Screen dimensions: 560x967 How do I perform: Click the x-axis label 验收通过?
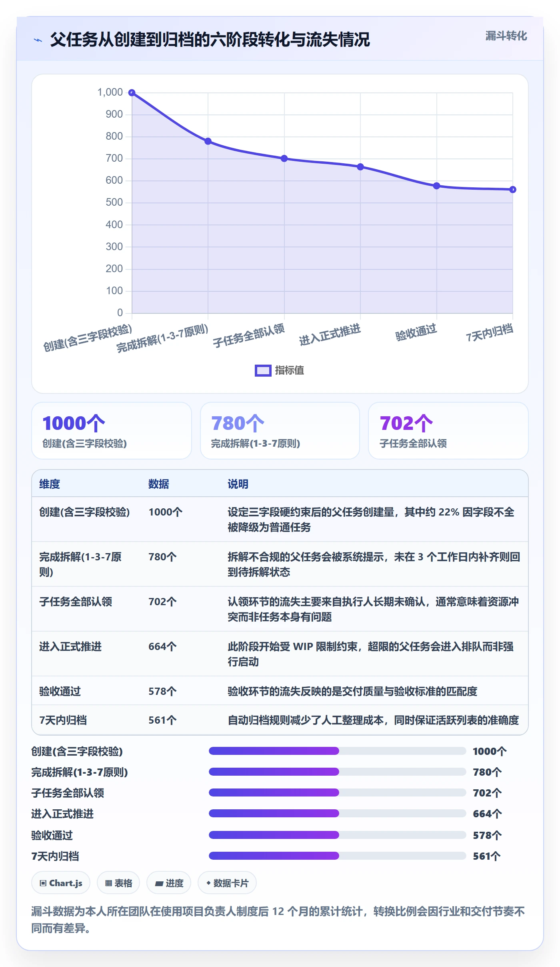click(416, 333)
